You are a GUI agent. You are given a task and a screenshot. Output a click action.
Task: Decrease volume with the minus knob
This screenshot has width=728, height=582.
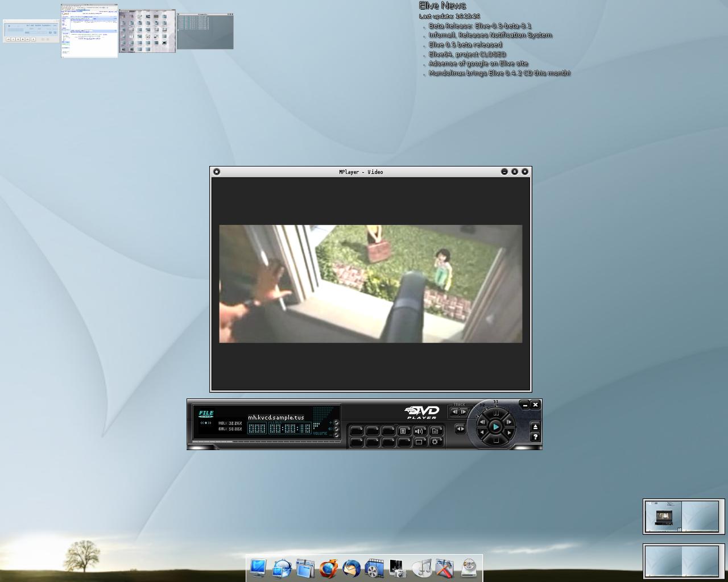pyautogui.click(x=336, y=435)
